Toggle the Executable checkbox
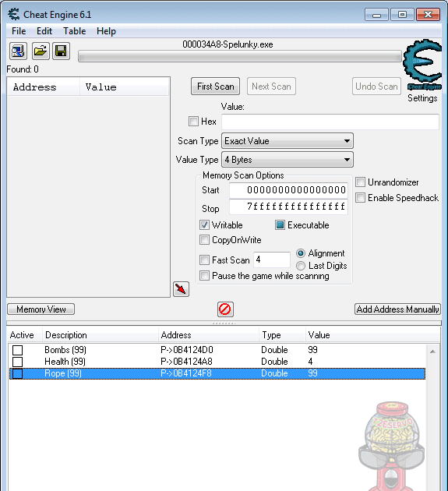 (x=280, y=224)
